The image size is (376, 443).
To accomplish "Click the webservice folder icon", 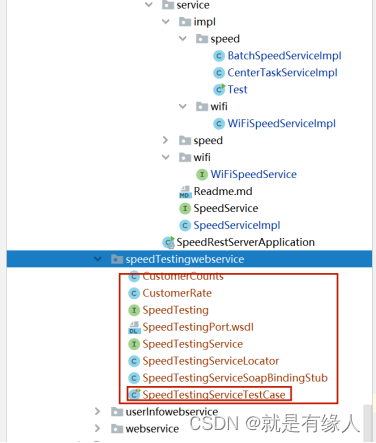I will tap(117, 429).
